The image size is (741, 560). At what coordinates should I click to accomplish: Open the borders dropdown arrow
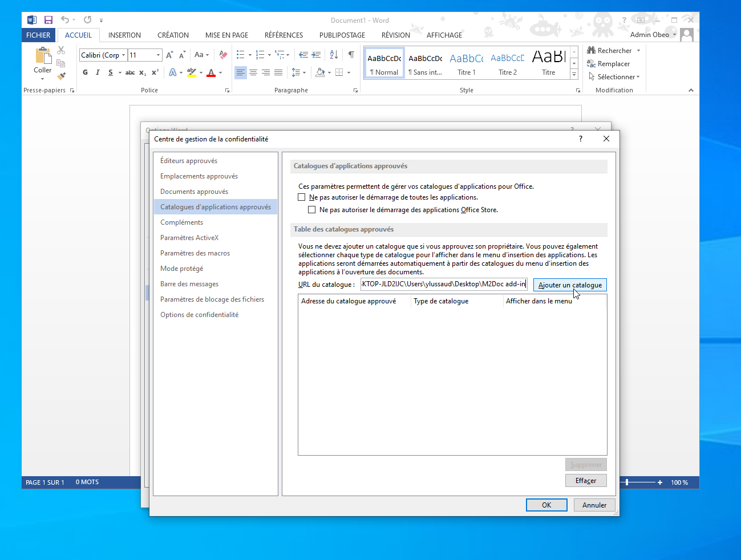[x=349, y=72]
